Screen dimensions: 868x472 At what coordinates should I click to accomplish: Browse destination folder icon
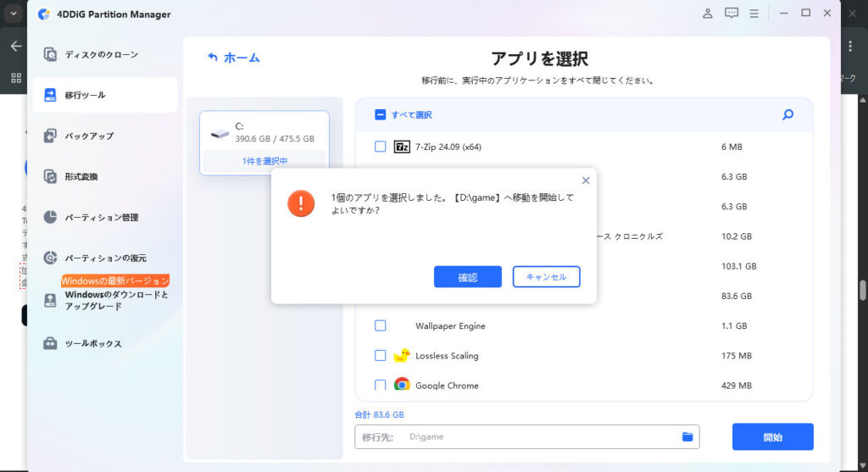(687, 436)
